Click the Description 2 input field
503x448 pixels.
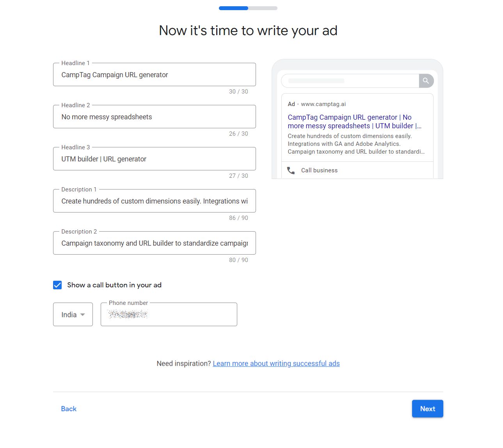[154, 243]
